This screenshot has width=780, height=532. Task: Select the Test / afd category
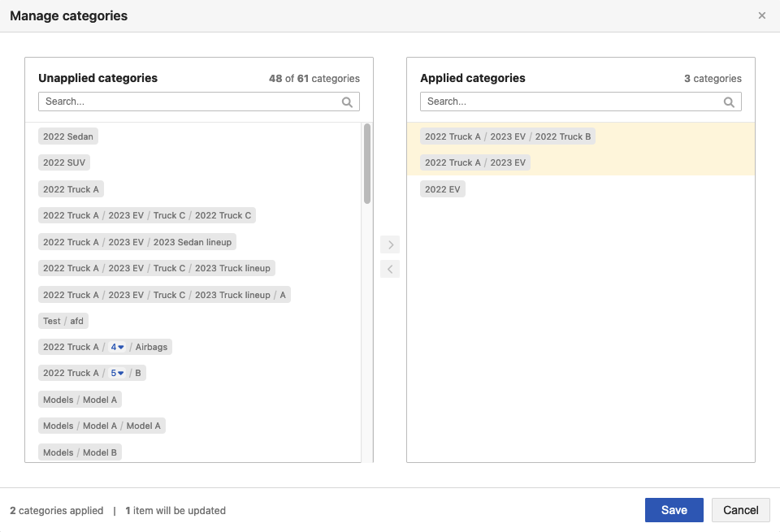pyautogui.click(x=63, y=321)
